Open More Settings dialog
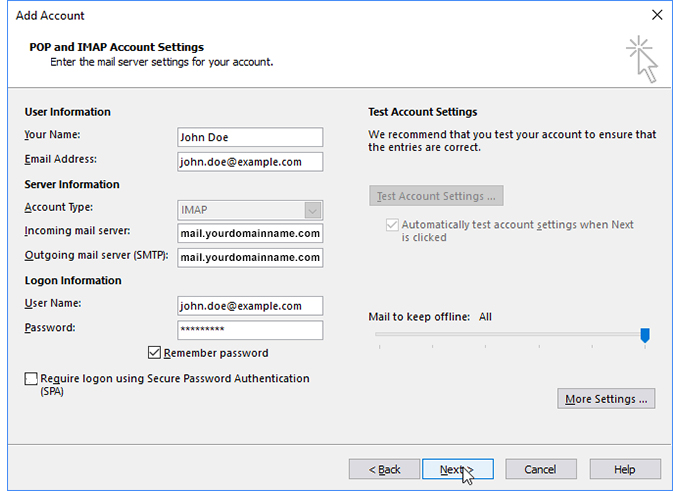This screenshot has height=491, width=694. pos(606,399)
